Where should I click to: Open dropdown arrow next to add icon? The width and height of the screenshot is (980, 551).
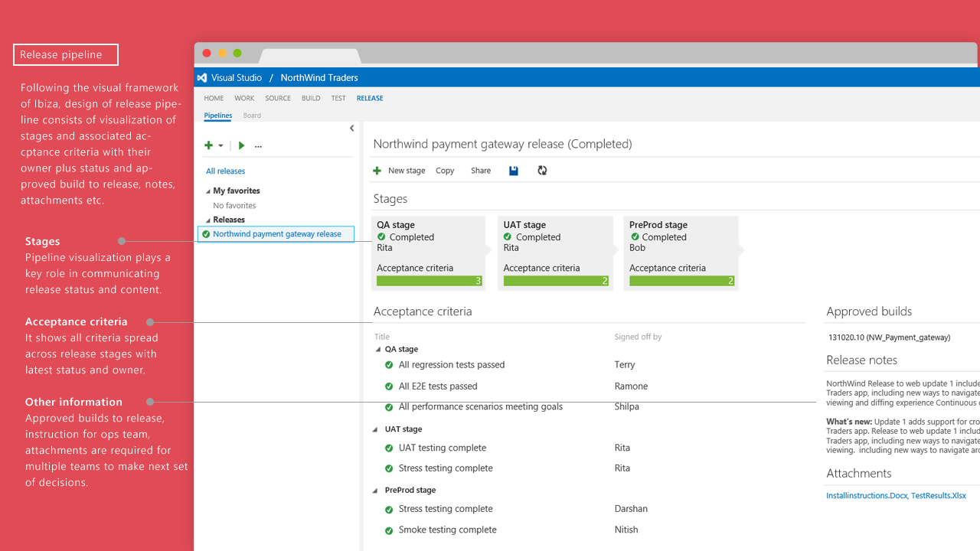[x=220, y=145]
